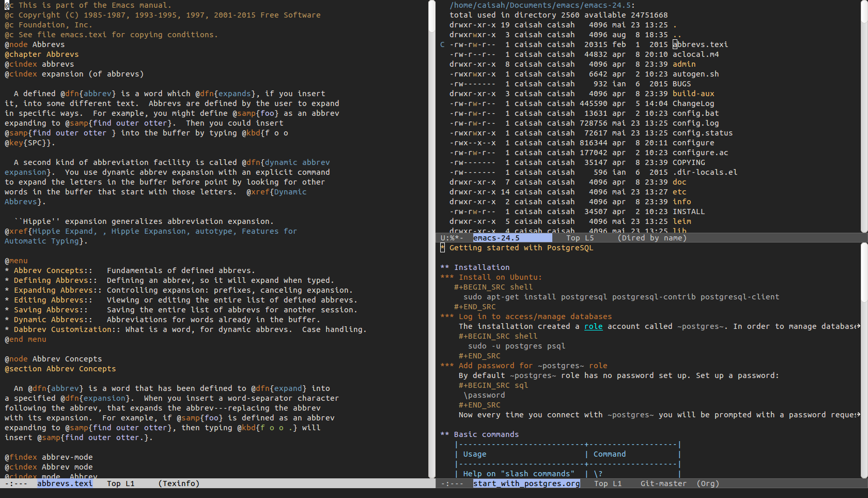Open the BUGS file in Dired
This screenshot has width=868, height=498.
682,84
